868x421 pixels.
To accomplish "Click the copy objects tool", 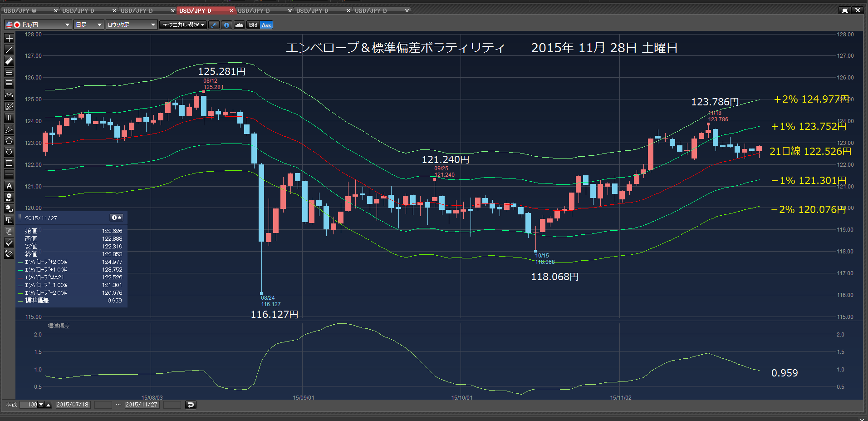I will pos(9,220).
